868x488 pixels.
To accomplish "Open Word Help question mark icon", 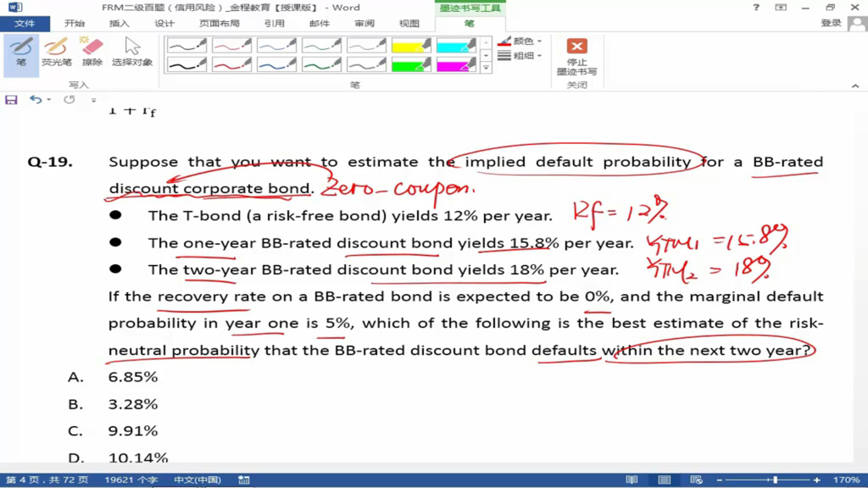I will pos(756,8).
